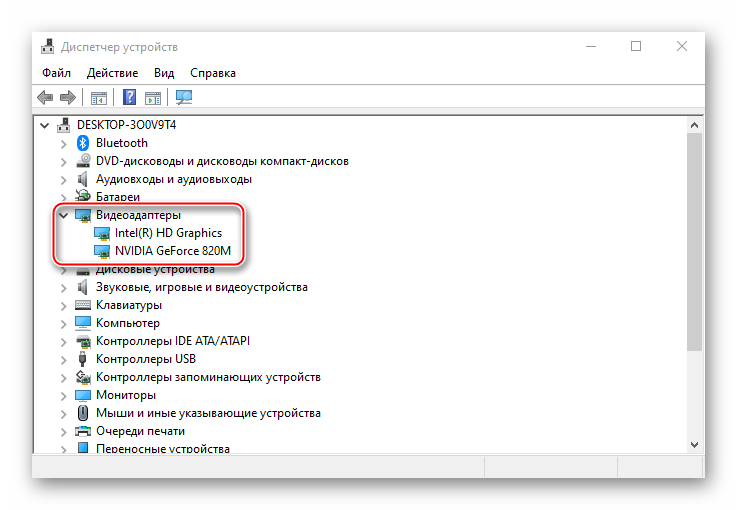Expand the Bluetooth category

[63, 144]
